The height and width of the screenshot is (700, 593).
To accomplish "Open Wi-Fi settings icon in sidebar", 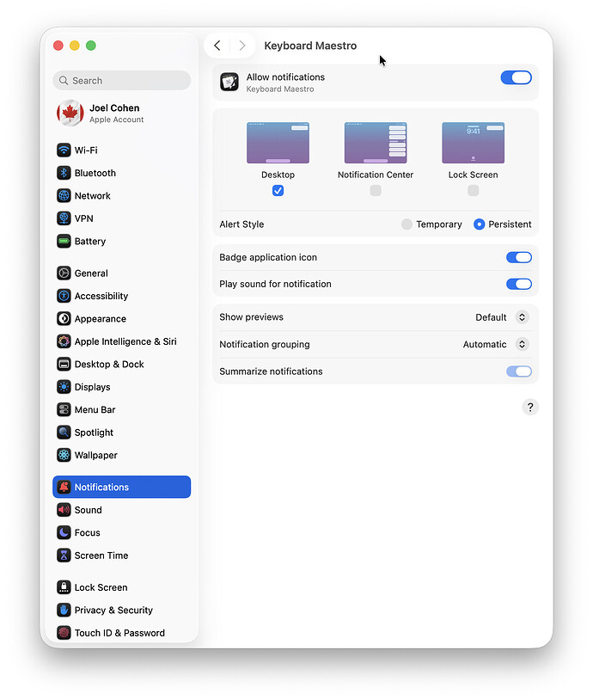I will (x=64, y=150).
